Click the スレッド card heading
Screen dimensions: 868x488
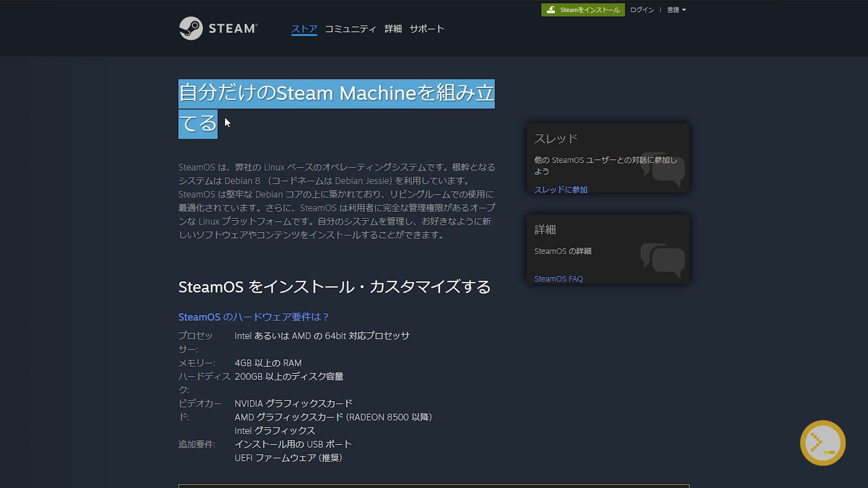click(556, 139)
